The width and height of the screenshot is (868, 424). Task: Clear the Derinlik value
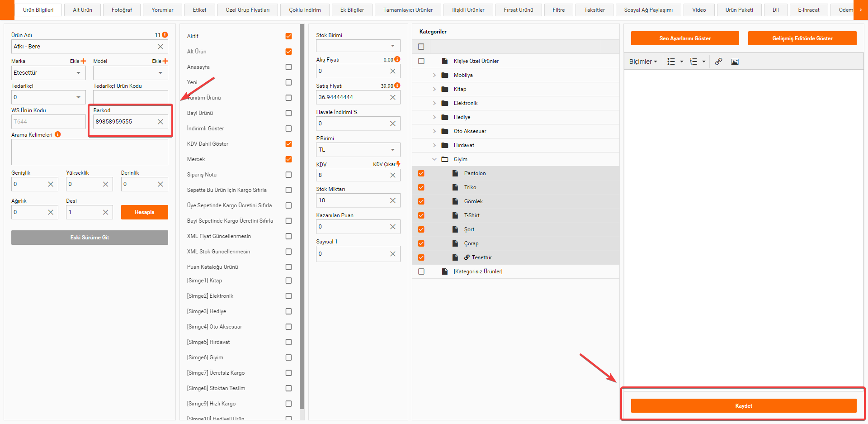[x=160, y=184]
